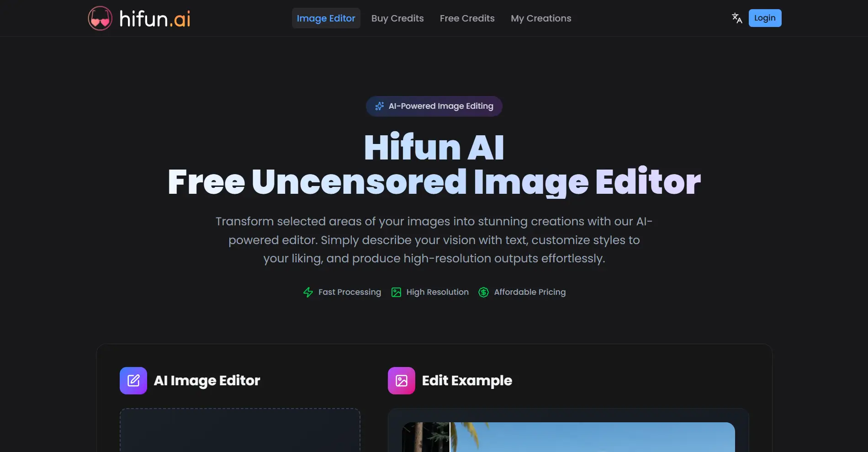
Task: Open My Creations
Action: point(540,18)
